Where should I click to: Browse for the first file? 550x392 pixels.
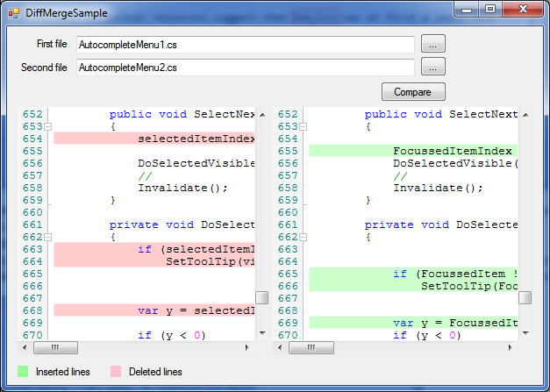coord(433,44)
